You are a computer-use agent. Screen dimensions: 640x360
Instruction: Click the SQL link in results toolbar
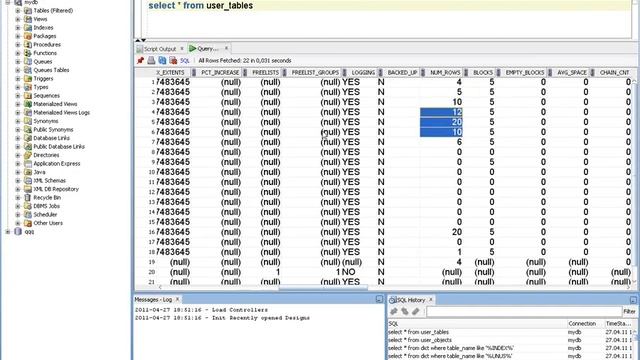(185, 60)
